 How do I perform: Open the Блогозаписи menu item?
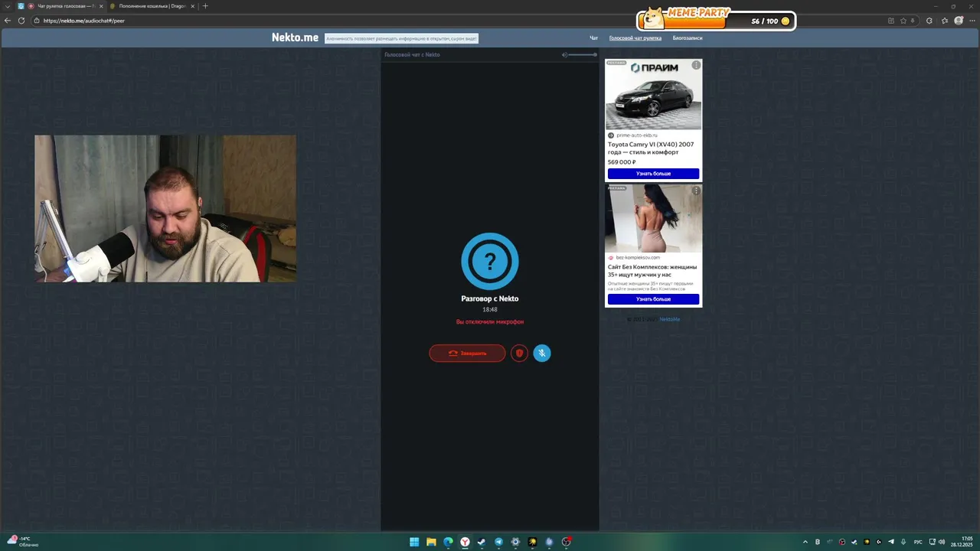(x=688, y=37)
